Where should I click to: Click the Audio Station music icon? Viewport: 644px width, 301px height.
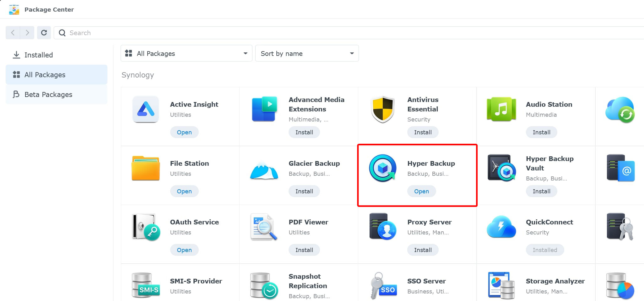(501, 109)
